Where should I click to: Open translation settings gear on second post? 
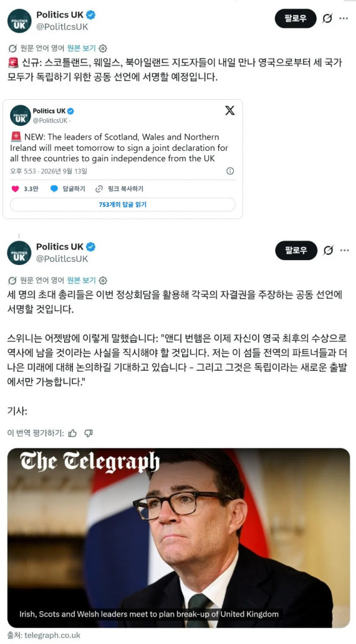point(103,280)
